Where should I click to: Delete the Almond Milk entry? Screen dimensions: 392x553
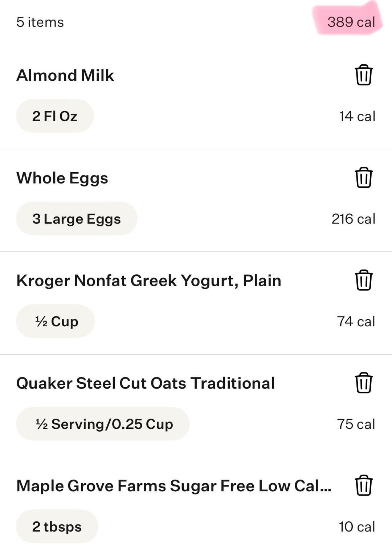363,75
